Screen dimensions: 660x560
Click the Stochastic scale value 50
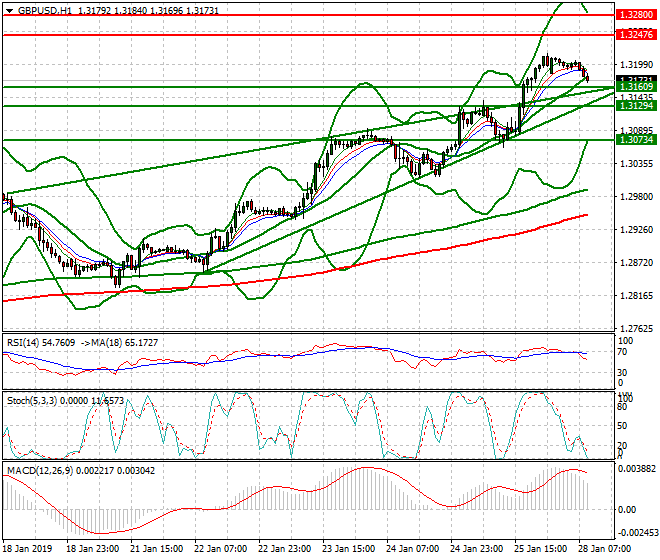point(623,426)
